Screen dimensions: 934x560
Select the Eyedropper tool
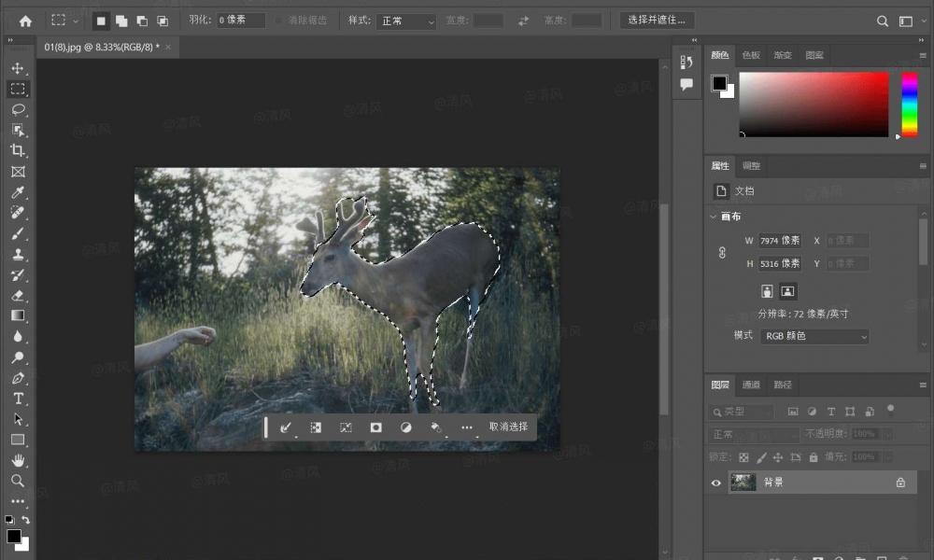[18, 192]
